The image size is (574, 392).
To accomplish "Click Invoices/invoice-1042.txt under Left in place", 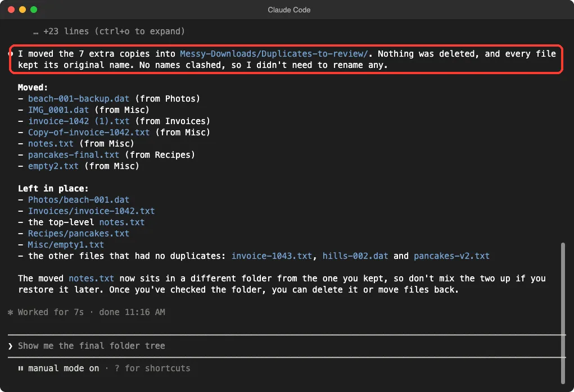I will click(92, 211).
